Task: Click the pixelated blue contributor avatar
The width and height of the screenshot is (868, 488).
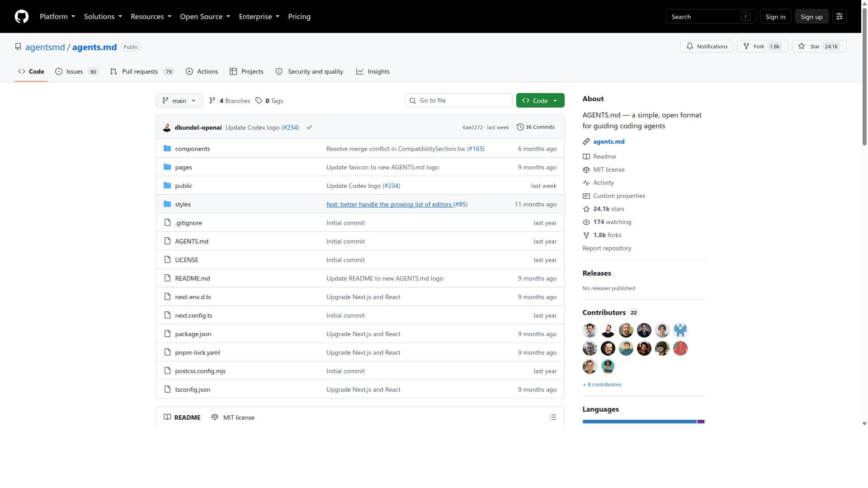Action: 680,330
